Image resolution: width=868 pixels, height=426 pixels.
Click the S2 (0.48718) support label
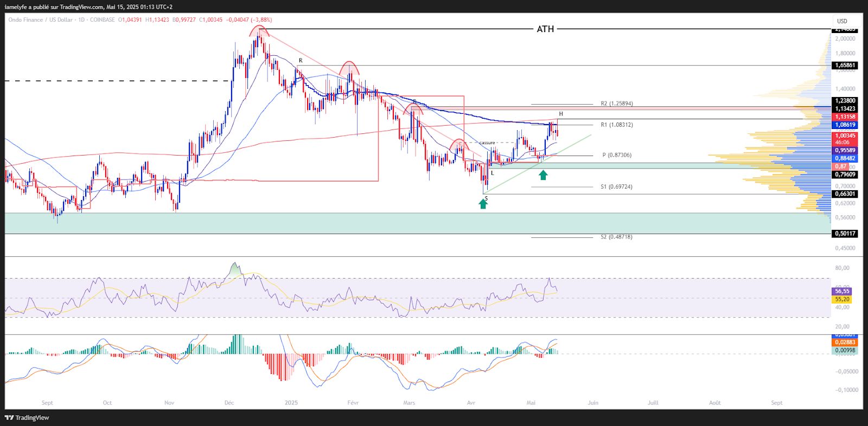point(616,237)
